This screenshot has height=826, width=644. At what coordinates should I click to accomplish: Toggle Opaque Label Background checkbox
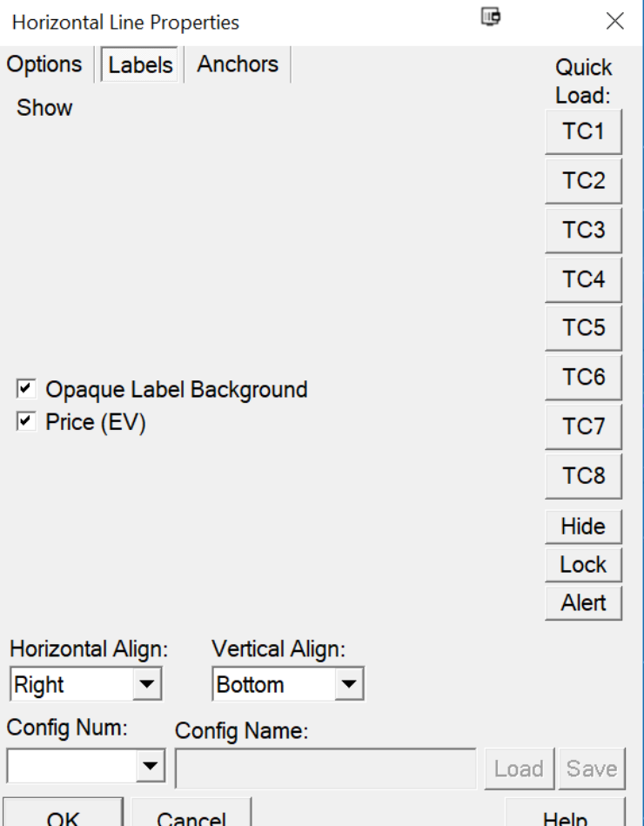click(x=26, y=388)
